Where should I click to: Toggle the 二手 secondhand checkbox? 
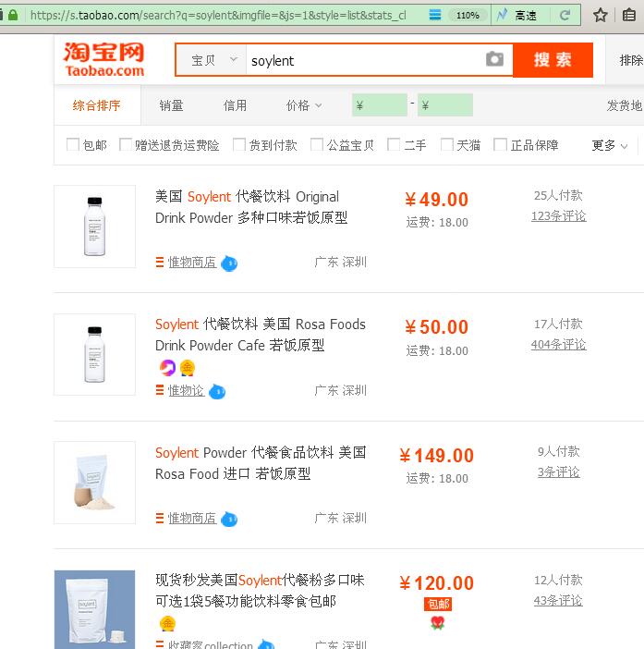point(394,144)
